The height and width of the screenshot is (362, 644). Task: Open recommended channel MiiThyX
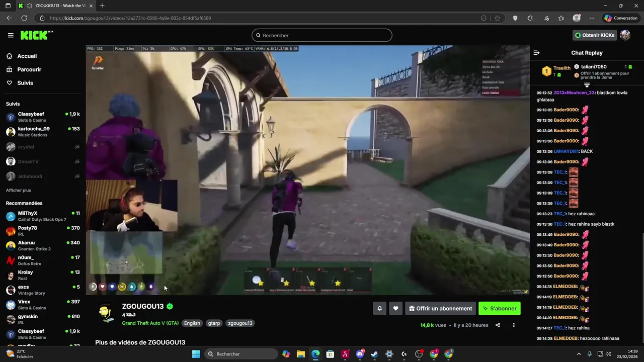click(x=43, y=216)
